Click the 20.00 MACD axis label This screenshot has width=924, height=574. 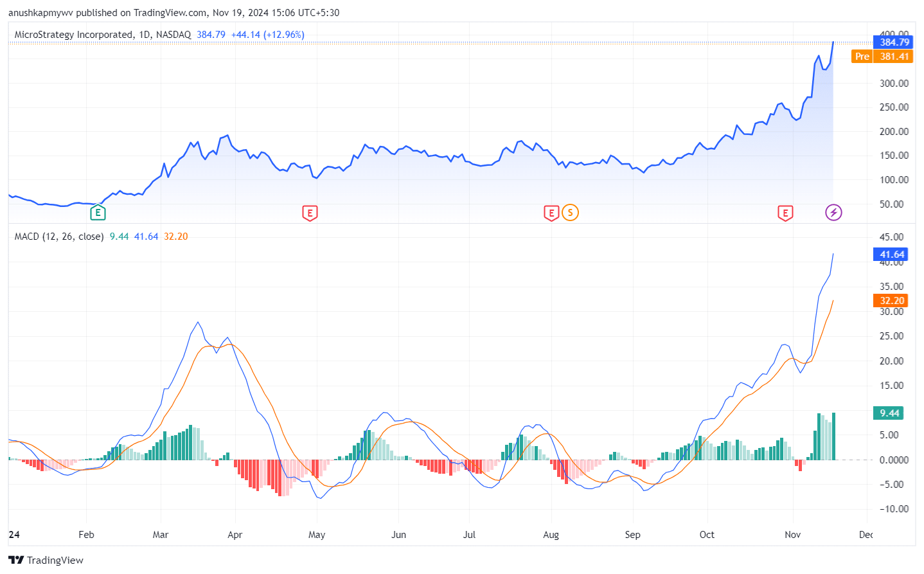click(891, 361)
